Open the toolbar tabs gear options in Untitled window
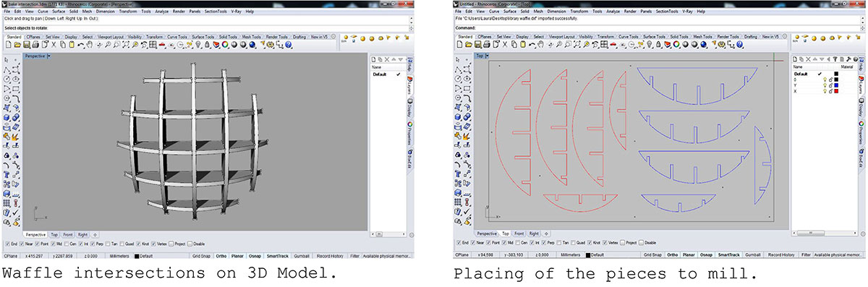 coord(785,36)
